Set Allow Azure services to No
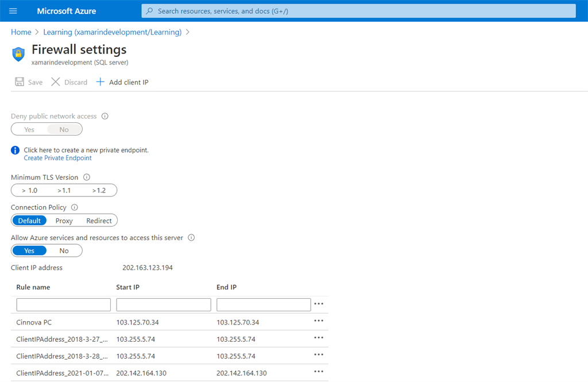588x382 pixels. [64, 250]
